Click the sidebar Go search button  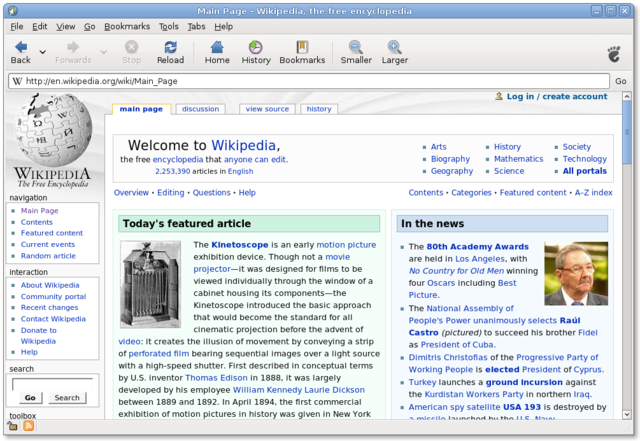[30, 398]
